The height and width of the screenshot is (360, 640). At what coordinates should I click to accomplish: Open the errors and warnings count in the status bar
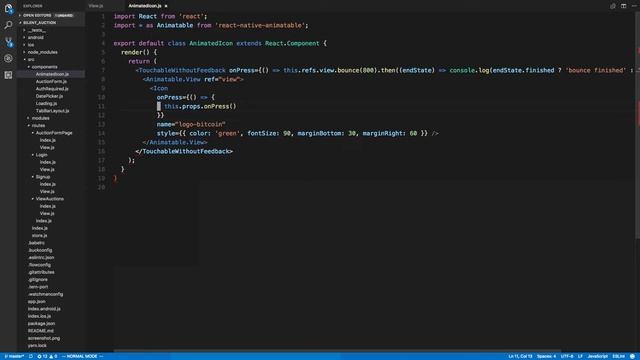coord(47,356)
